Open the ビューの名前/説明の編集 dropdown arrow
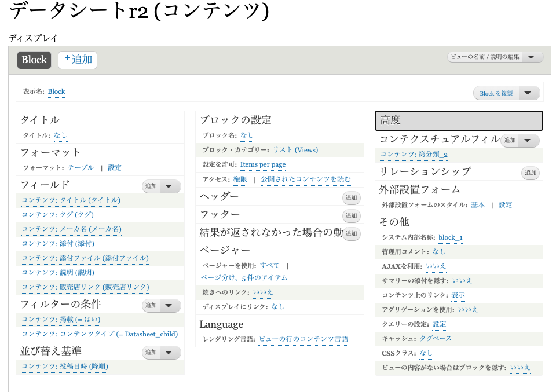Screen dimensions: 556x392 click(x=532, y=57)
